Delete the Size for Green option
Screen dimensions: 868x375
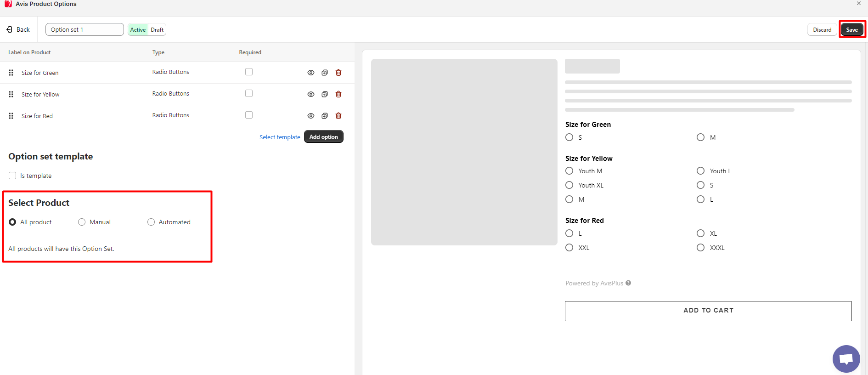pyautogui.click(x=338, y=73)
